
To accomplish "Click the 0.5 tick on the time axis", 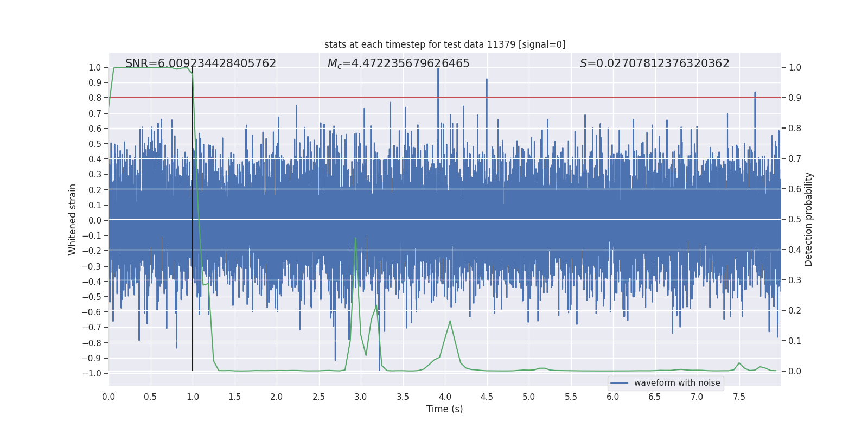I will point(150,397).
